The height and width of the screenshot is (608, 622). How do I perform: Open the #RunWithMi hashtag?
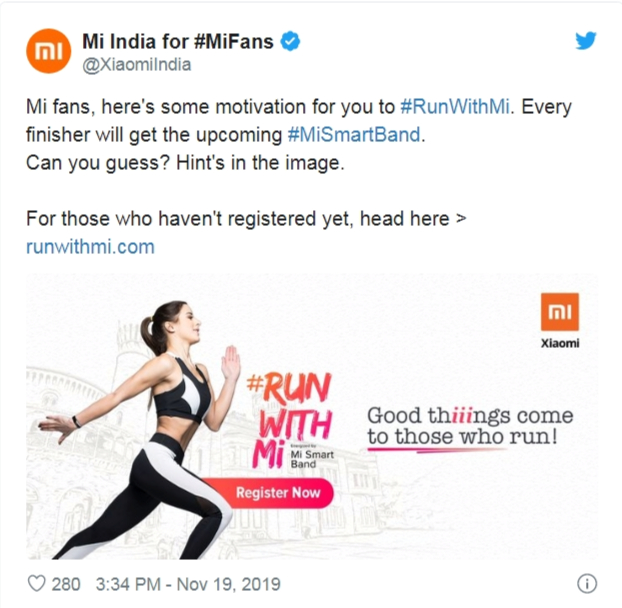click(x=455, y=107)
